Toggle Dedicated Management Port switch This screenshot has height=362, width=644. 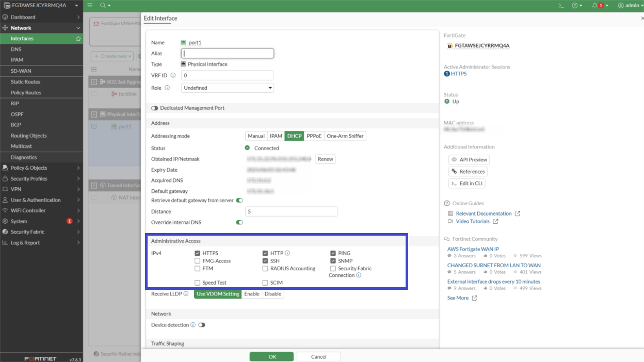(x=154, y=108)
